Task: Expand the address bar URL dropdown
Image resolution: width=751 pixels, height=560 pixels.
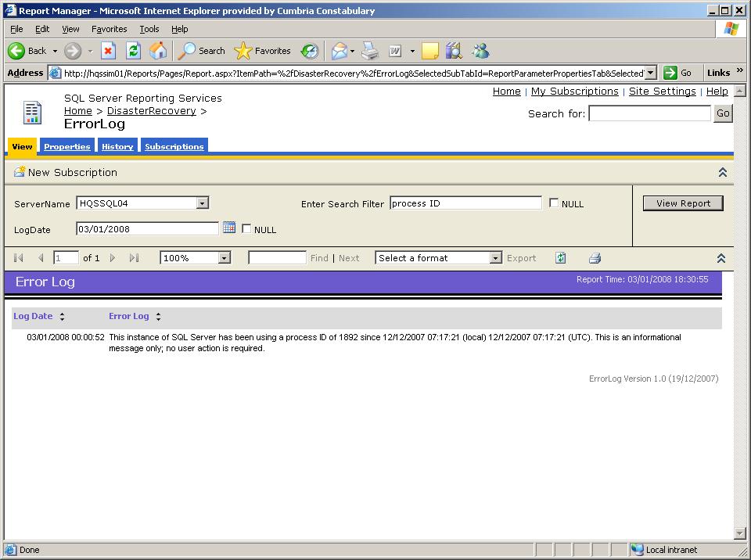Action: pos(650,73)
